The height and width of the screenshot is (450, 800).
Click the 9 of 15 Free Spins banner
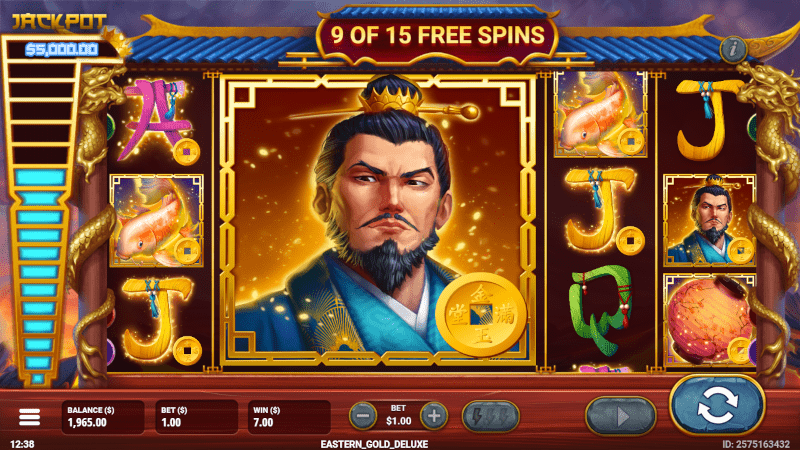tap(437, 36)
